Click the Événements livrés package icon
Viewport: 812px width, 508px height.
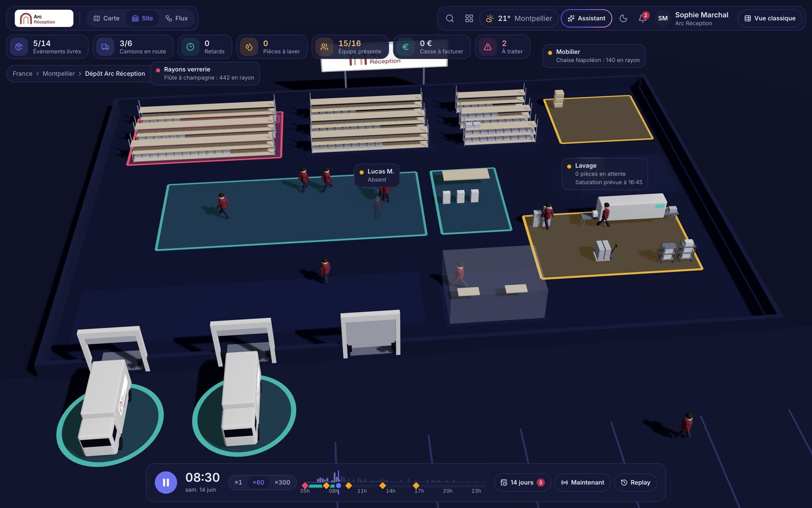click(x=19, y=47)
